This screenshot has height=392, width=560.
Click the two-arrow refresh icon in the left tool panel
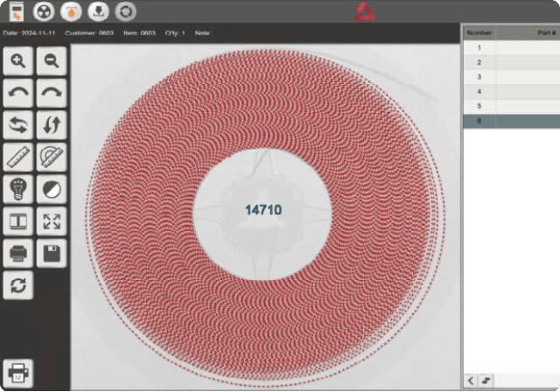[x=18, y=285]
